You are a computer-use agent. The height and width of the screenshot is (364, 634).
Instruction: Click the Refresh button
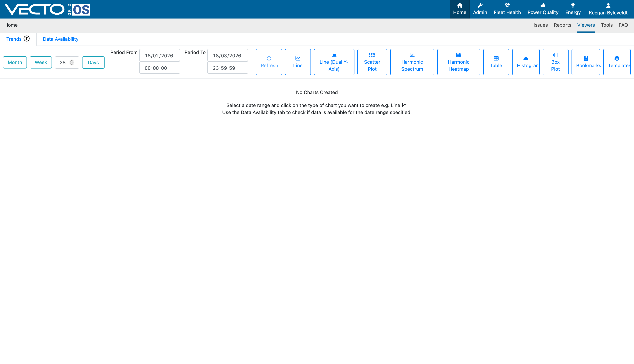tap(269, 62)
